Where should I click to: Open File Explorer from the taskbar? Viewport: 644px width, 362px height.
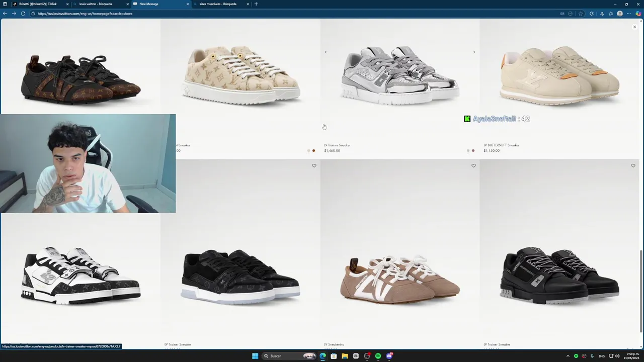[x=345, y=356]
